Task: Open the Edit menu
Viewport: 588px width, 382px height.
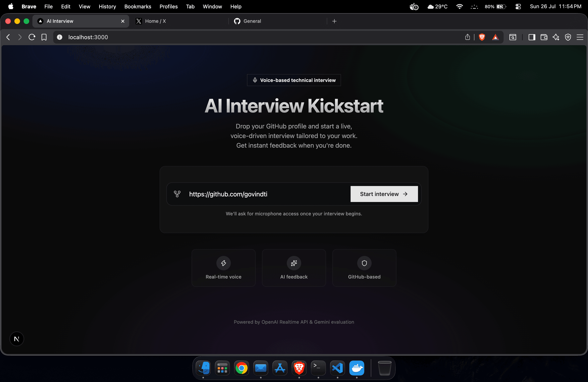Action: tap(66, 6)
